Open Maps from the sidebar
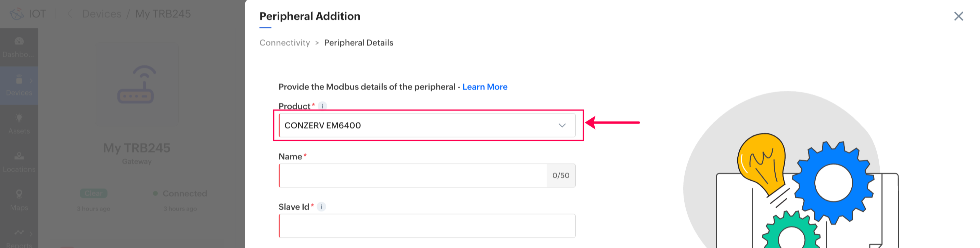Image resolution: width=980 pixels, height=248 pixels. click(x=19, y=194)
